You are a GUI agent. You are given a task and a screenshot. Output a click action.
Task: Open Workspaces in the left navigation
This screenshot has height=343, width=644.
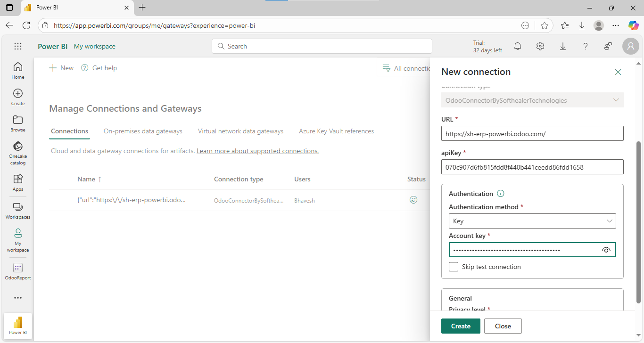[x=18, y=211]
